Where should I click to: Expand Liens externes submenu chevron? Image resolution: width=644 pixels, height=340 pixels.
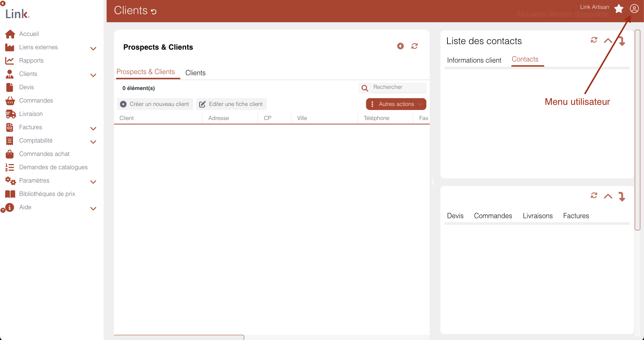click(x=93, y=49)
